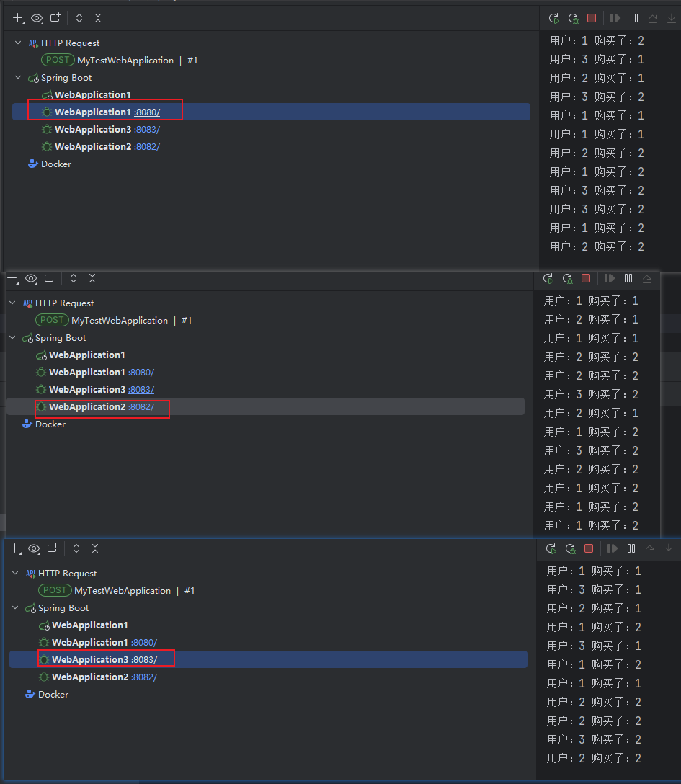681x784 pixels.
Task: Expand All tree nodes in middle panel
Action: 74,278
